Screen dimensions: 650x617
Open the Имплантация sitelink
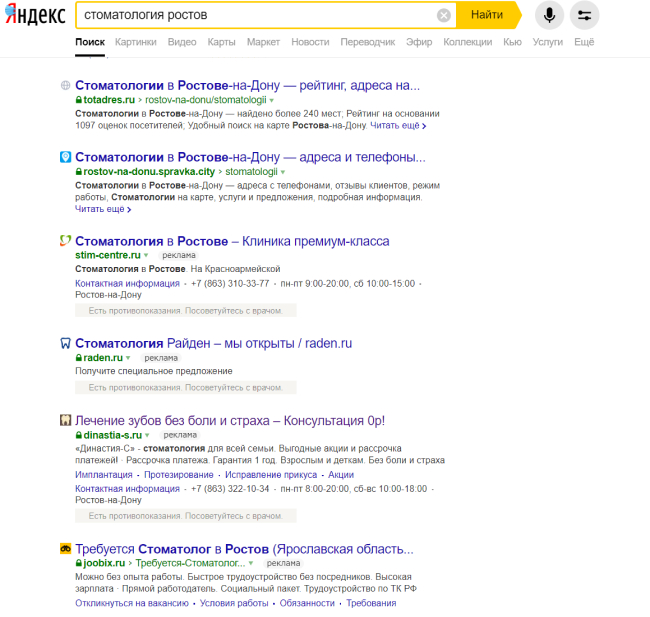click(104, 475)
